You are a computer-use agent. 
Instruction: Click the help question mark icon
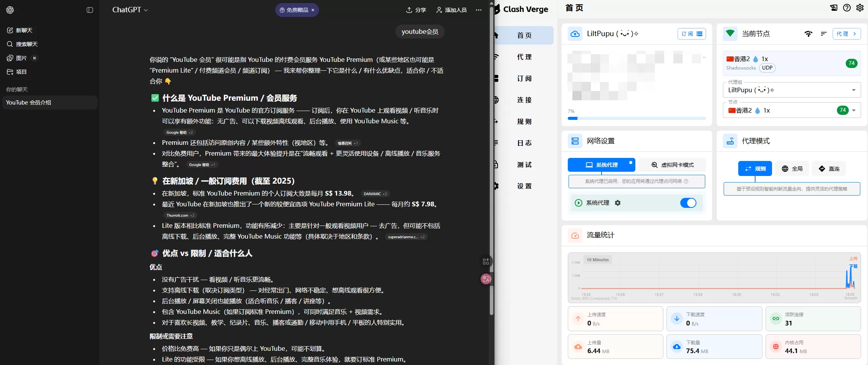847,8
